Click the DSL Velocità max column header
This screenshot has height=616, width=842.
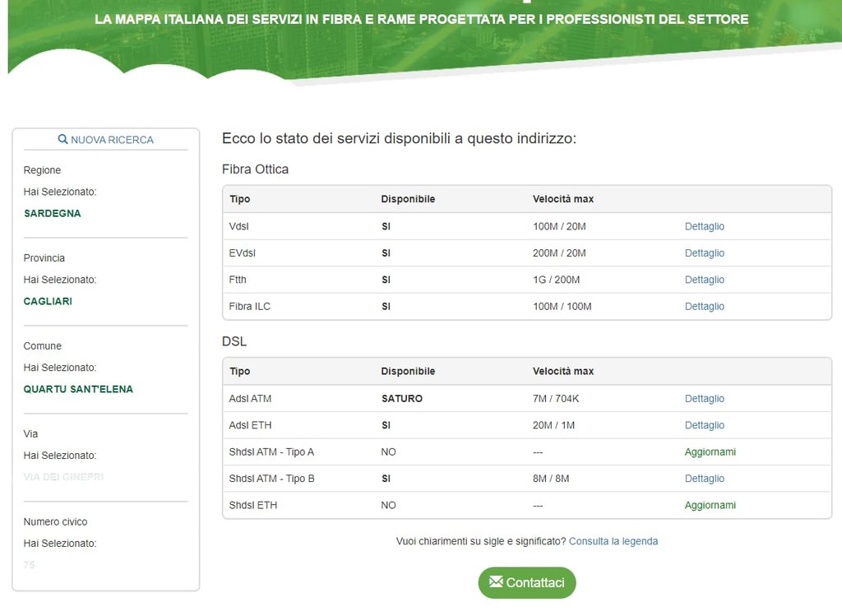pyautogui.click(x=562, y=371)
